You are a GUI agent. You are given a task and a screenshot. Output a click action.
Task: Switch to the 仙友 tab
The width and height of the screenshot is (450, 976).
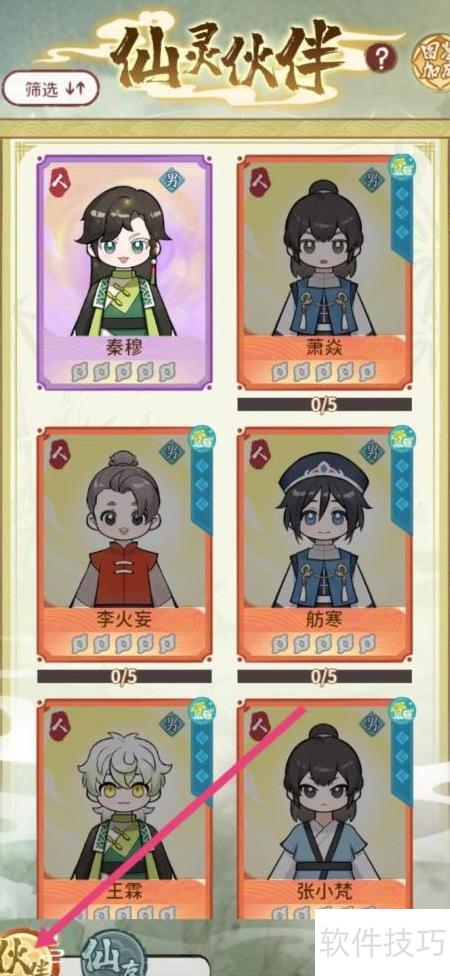click(x=106, y=952)
